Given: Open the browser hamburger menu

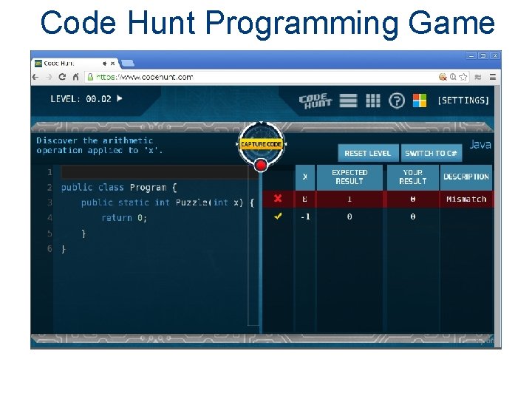Looking at the screenshot, I should (493, 77).
